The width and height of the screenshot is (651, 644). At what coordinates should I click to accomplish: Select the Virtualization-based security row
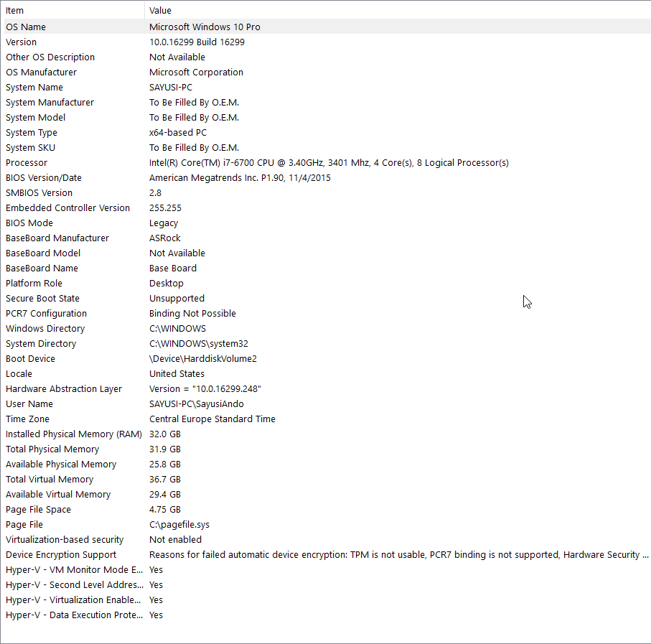point(327,540)
